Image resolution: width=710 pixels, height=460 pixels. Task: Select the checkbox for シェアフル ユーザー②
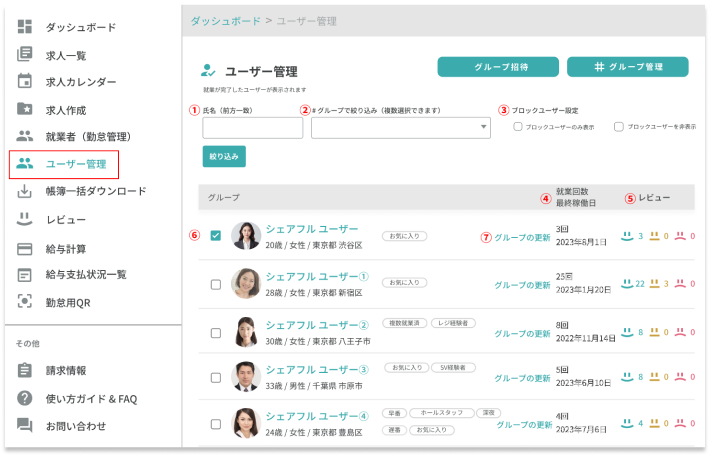point(216,332)
